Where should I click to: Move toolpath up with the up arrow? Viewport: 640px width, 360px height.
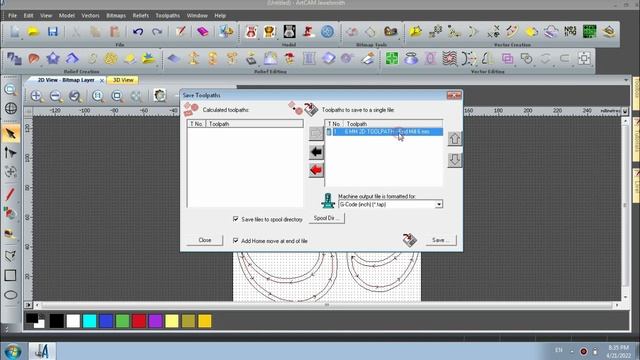coord(455,139)
